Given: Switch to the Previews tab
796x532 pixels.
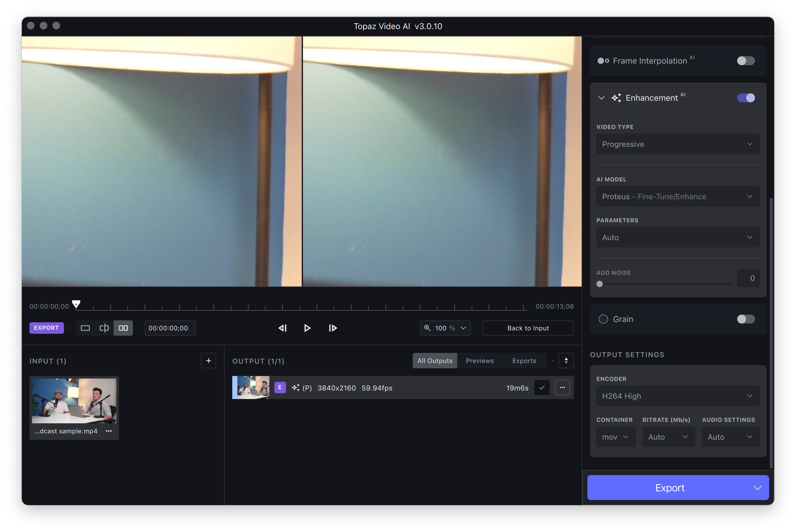Looking at the screenshot, I should [x=479, y=361].
